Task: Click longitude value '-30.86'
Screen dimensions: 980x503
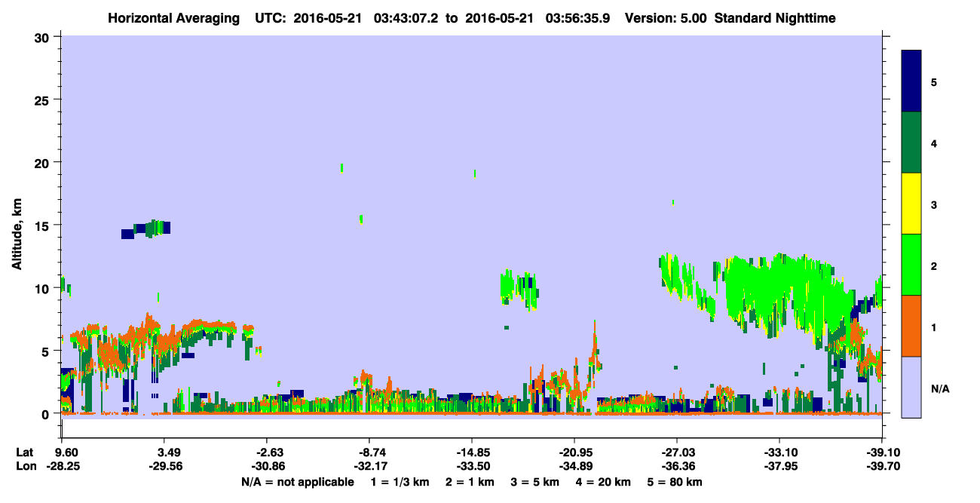Action: pos(267,467)
